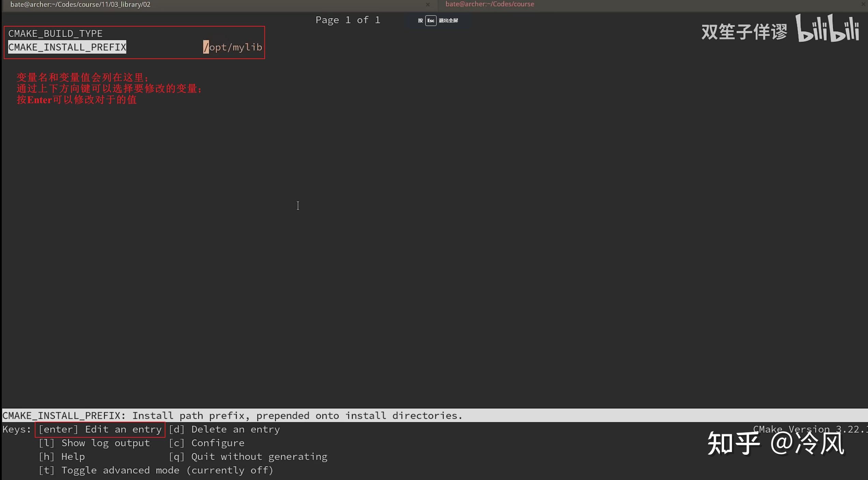The width and height of the screenshot is (868, 480).
Task: Expand Page 1 of 1 navigation
Action: pyautogui.click(x=349, y=19)
